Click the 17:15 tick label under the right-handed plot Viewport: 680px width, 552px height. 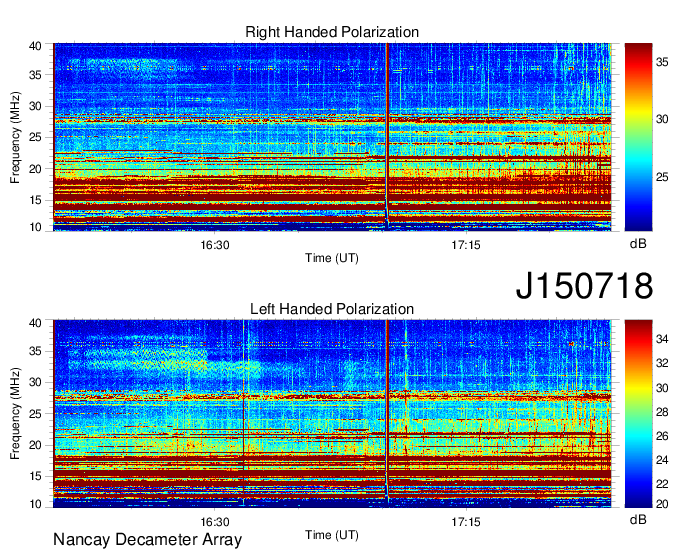466,245
